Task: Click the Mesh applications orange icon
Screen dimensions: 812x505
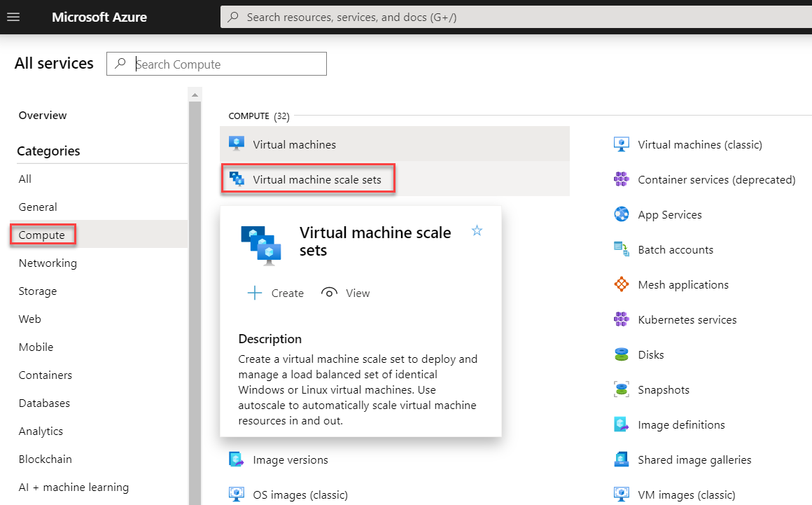Action: tap(622, 284)
